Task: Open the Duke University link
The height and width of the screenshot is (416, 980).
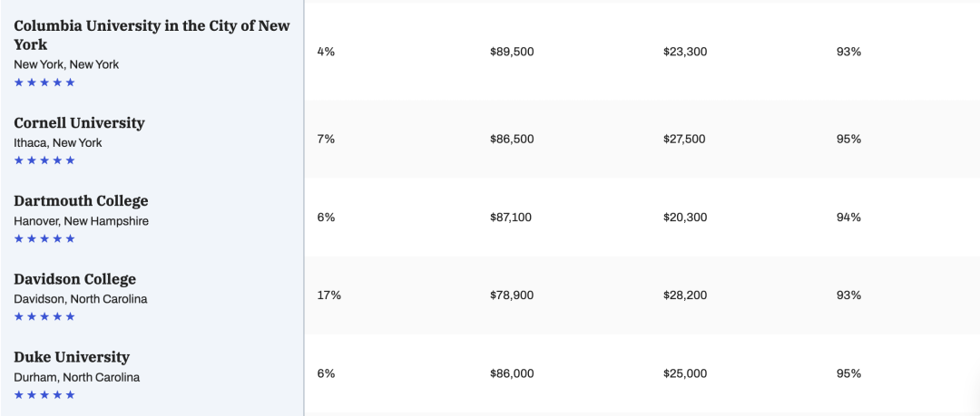Action: click(x=72, y=357)
